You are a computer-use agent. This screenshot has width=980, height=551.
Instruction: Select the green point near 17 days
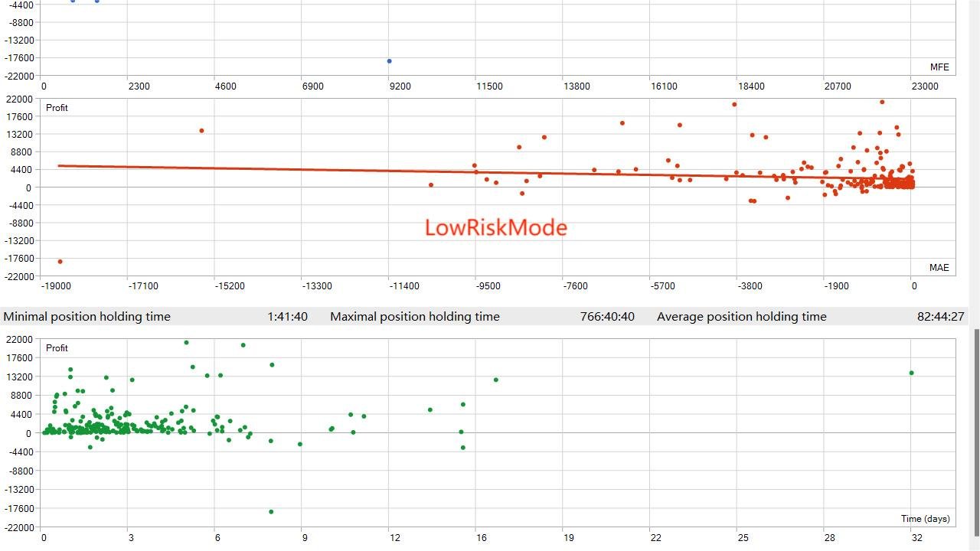[496, 380]
